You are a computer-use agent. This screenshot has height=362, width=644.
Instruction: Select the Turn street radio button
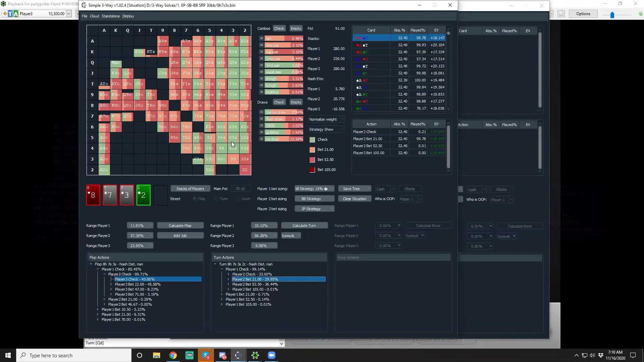click(x=216, y=199)
